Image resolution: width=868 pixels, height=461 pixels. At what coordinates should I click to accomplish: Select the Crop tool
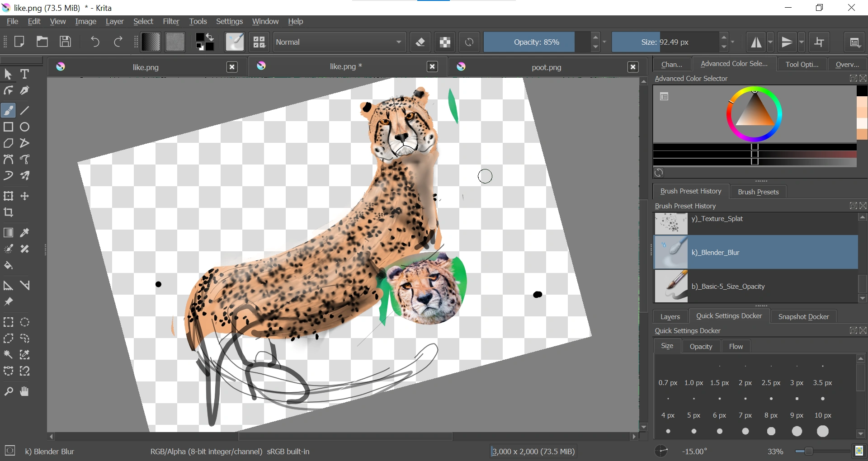point(9,212)
